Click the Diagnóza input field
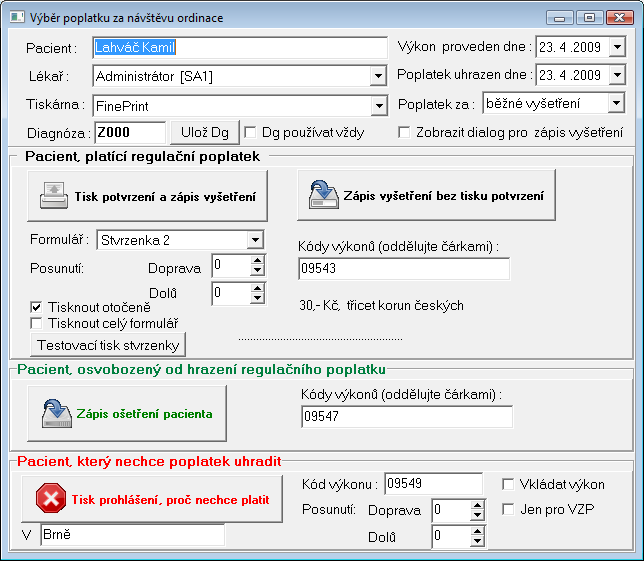Viewport: 644px width, 561px height. click(x=130, y=132)
